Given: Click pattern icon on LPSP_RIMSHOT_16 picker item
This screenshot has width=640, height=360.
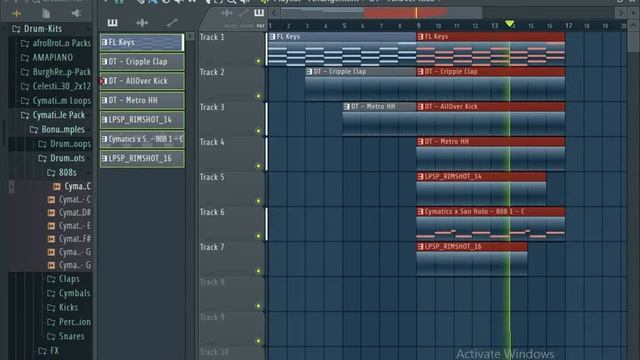Looking at the screenshot, I should (104, 158).
